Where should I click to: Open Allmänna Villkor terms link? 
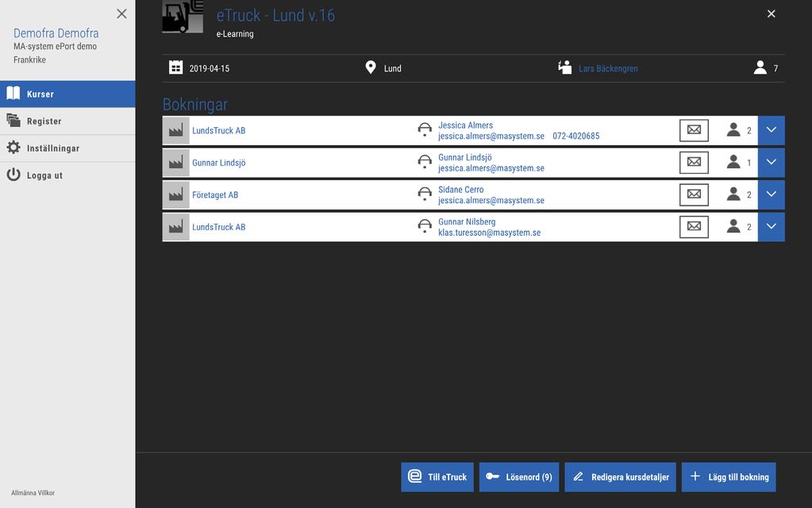33,493
